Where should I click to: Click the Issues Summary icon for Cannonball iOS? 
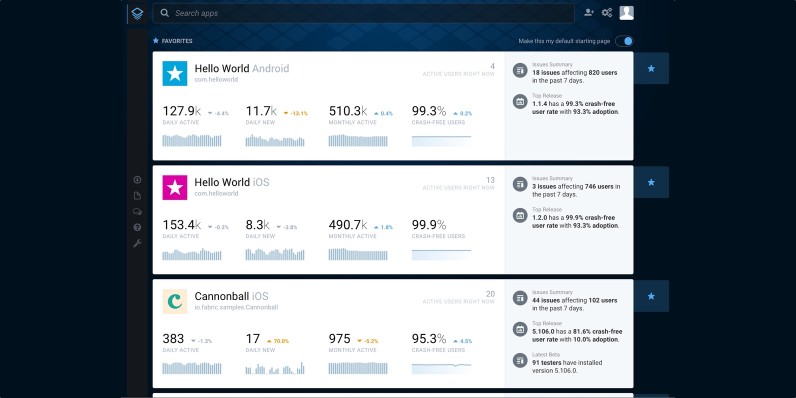tap(520, 298)
